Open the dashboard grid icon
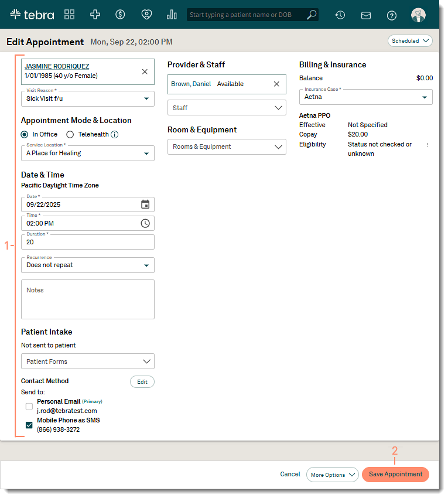The width and height of the screenshot is (448, 498). coord(69,15)
